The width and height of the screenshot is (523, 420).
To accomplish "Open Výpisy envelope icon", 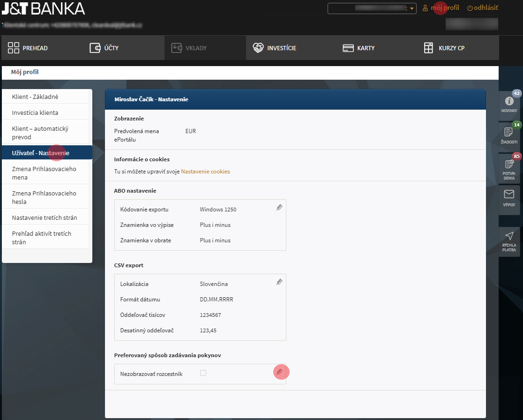I will (x=509, y=195).
